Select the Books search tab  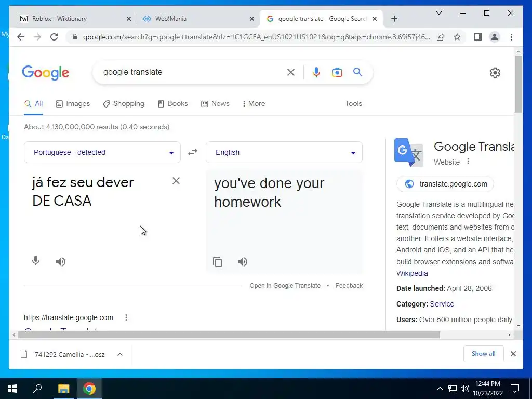click(172, 104)
